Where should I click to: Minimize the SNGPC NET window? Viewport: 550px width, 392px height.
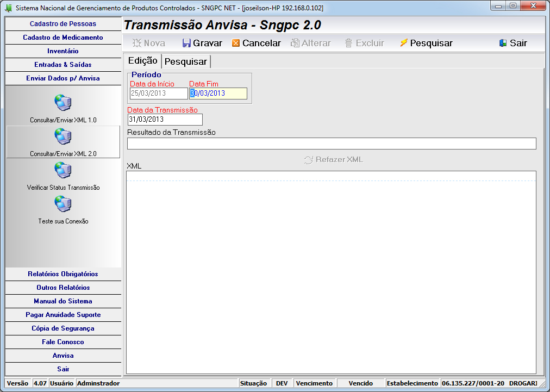point(498,6)
